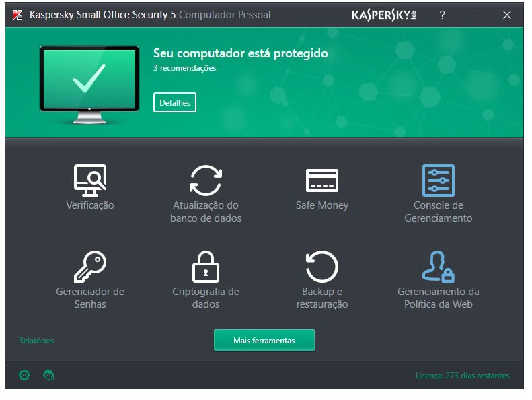Open the support agent icon
This screenshot has width=532, height=400.
[48, 375]
